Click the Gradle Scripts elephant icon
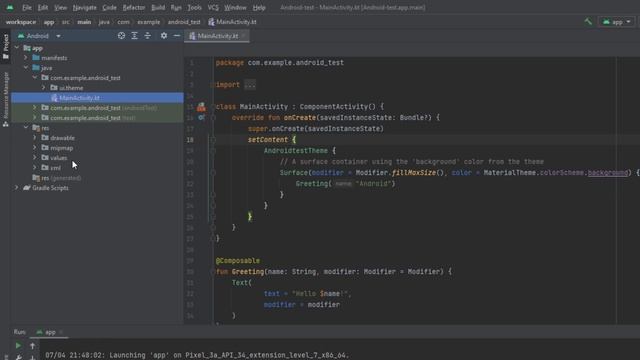 pyautogui.click(x=27, y=188)
